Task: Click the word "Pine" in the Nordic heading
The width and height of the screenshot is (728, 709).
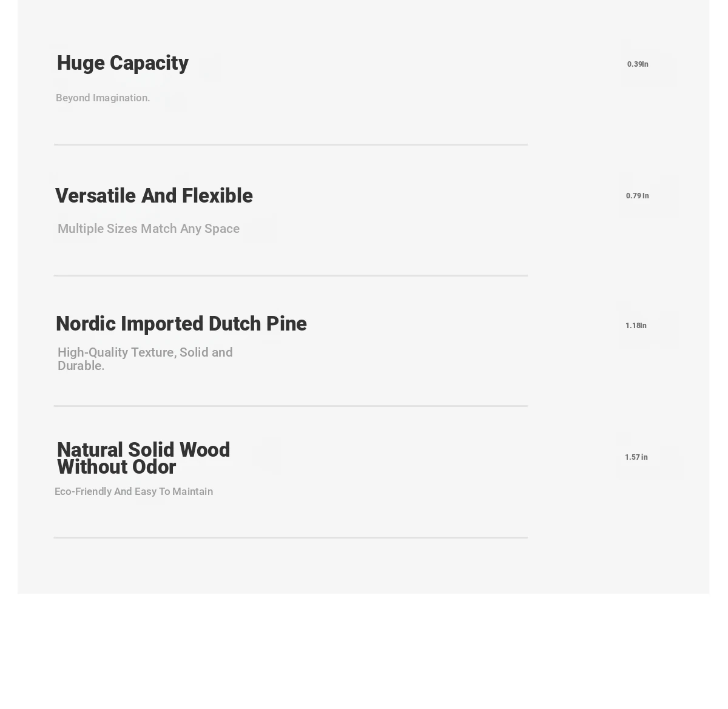Action: [286, 324]
